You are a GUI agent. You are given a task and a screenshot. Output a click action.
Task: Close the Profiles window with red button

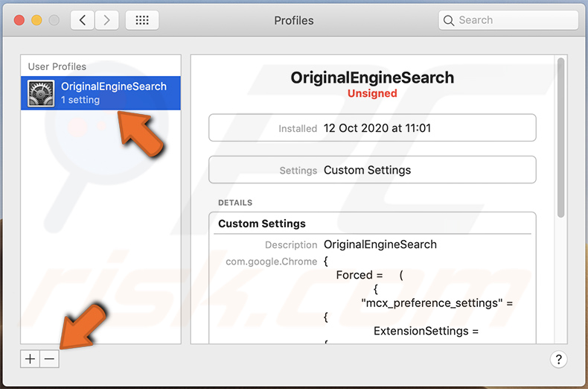point(19,20)
